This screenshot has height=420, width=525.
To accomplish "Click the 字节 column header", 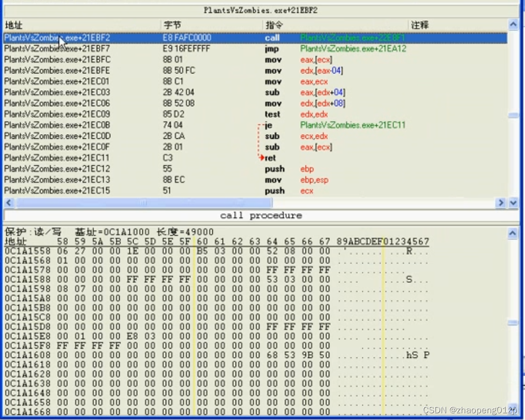I will click(172, 25).
